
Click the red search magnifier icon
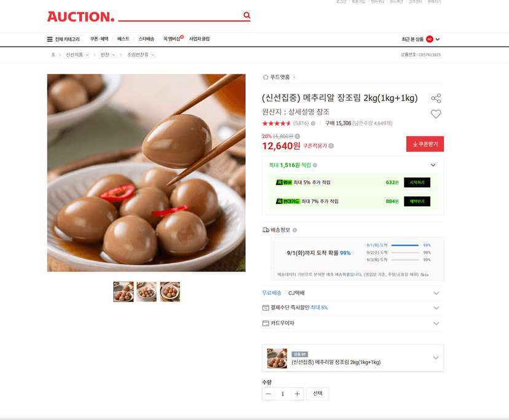click(x=247, y=15)
